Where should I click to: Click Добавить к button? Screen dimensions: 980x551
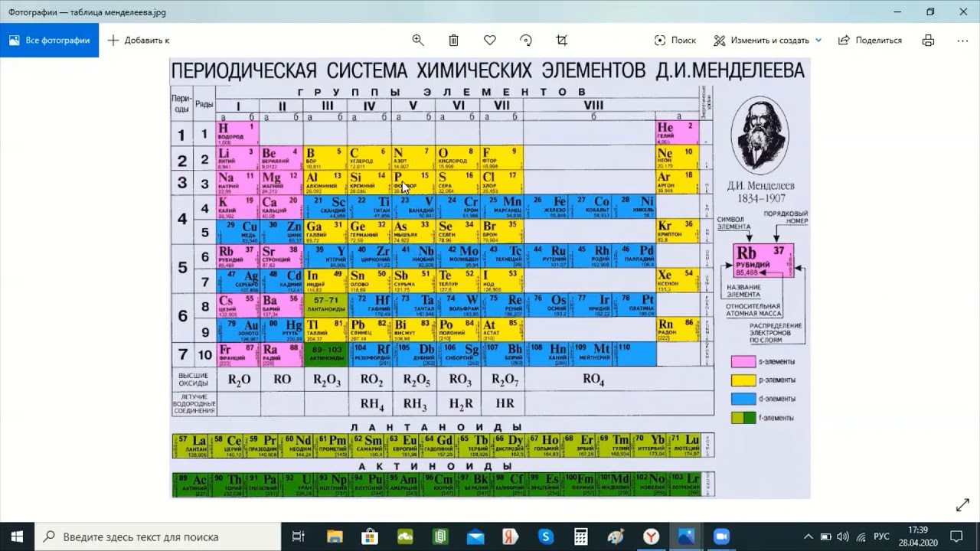[x=139, y=40]
